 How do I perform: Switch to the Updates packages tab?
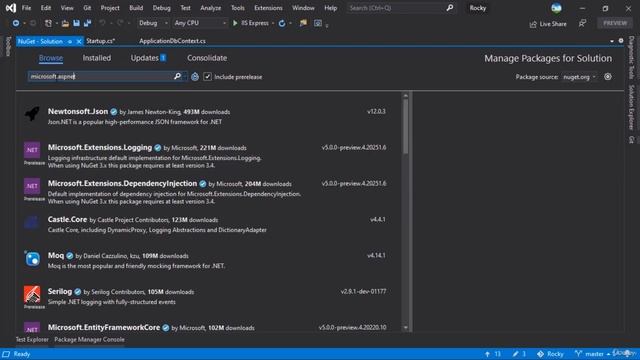(x=148, y=58)
